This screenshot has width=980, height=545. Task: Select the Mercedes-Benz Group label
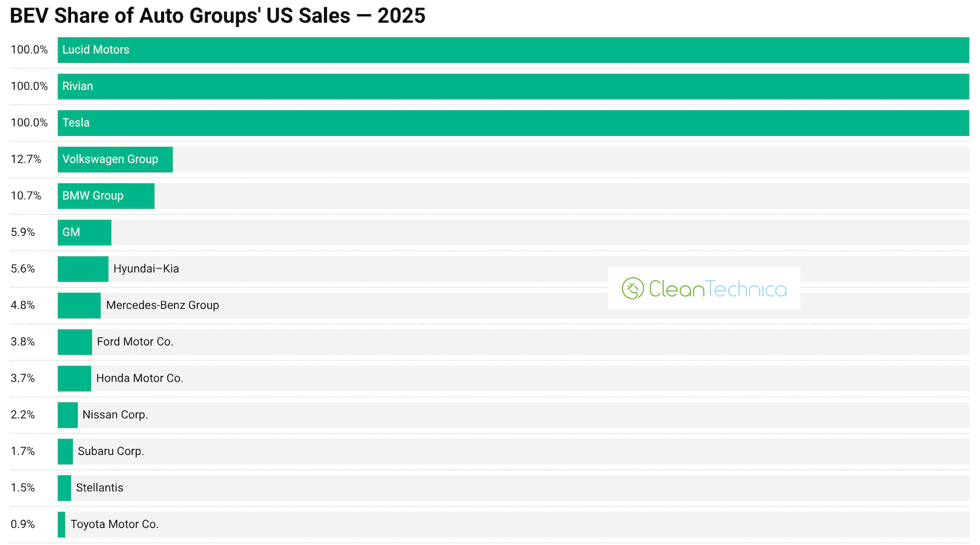click(x=162, y=306)
